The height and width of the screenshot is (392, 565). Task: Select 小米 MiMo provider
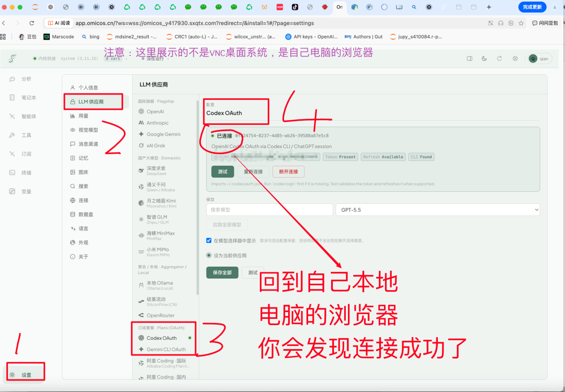(154, 251)
